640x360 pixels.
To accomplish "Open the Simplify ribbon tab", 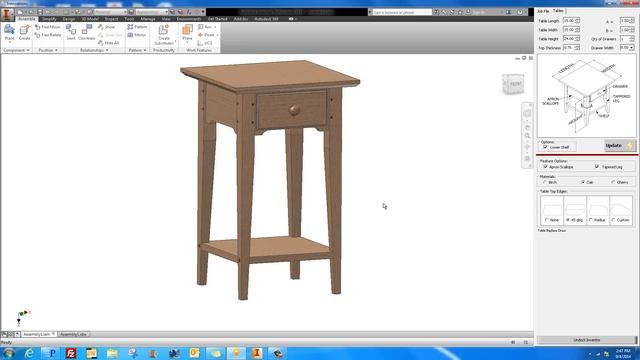I will point(49,19).
